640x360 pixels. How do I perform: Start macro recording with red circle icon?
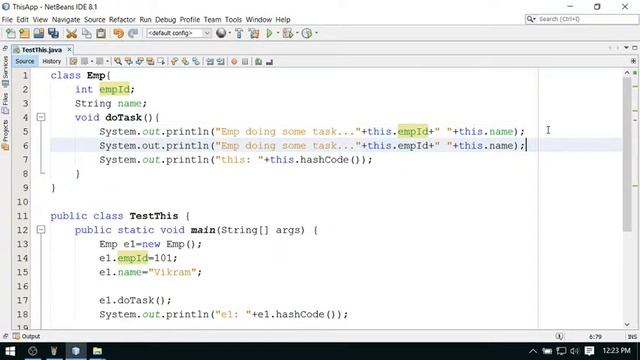pos(234,62)
